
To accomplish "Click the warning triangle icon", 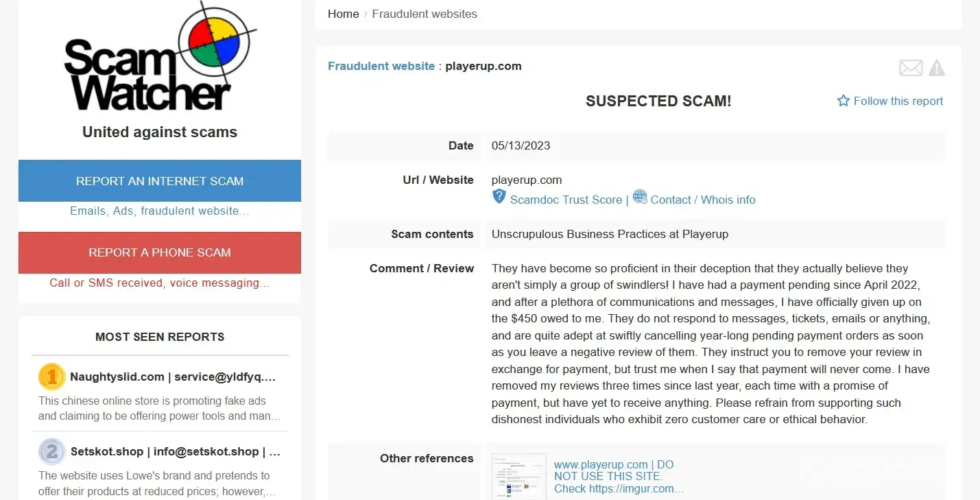I will coord(936,68).
